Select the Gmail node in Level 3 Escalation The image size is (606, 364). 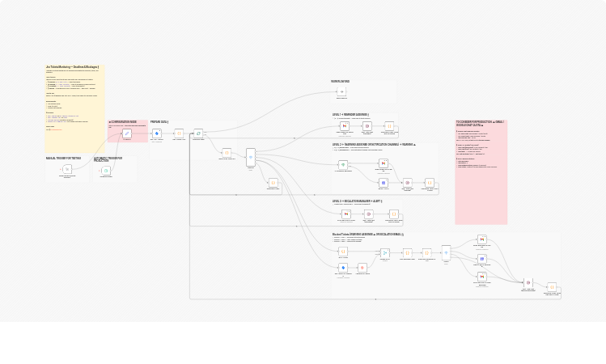[x=345, y=214]
